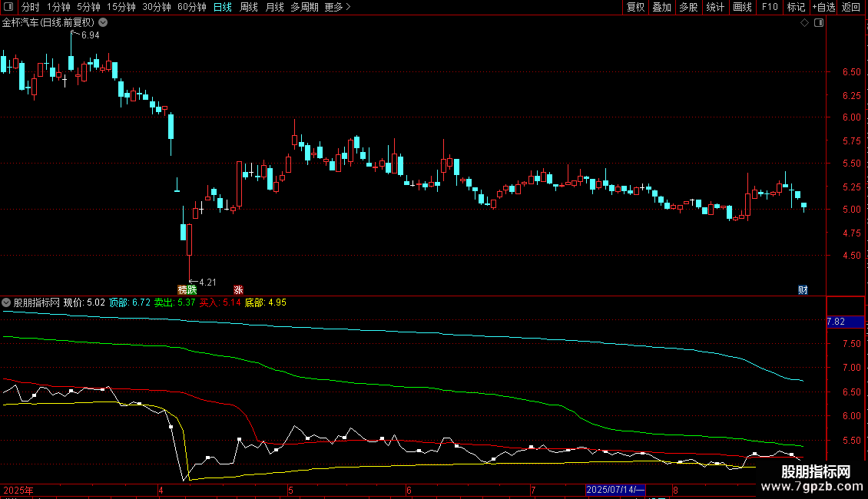
Task: Click the panel layout icon at top-left
Action: [x=8, y=7]
